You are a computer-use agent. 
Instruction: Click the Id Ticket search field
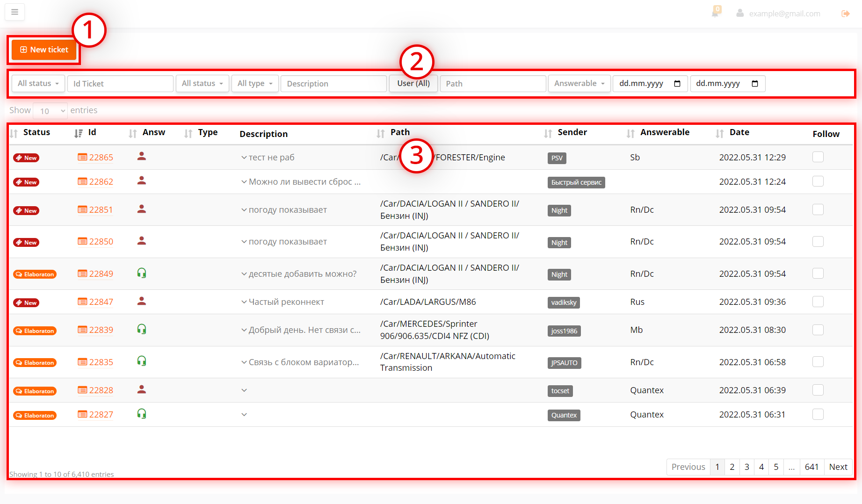click(120, 84)
